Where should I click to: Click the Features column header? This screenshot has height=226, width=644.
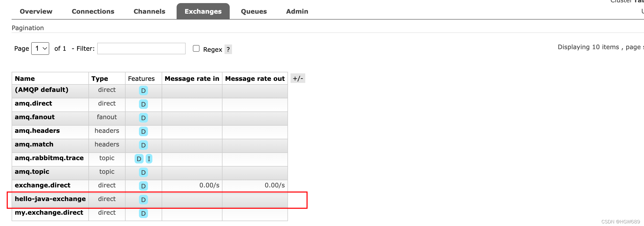tap(141, 79)
